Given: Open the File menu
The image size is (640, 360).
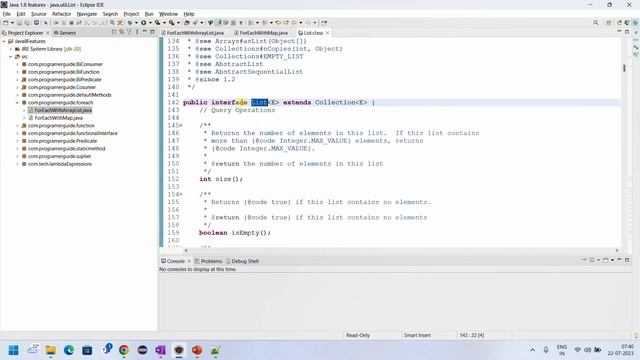Looking at the screenshot, I should 7,14.
